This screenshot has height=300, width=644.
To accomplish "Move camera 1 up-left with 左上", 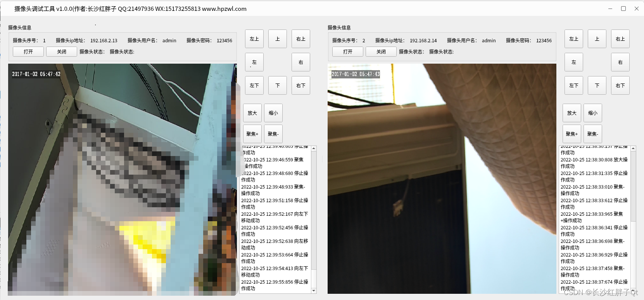I will 254,39.
